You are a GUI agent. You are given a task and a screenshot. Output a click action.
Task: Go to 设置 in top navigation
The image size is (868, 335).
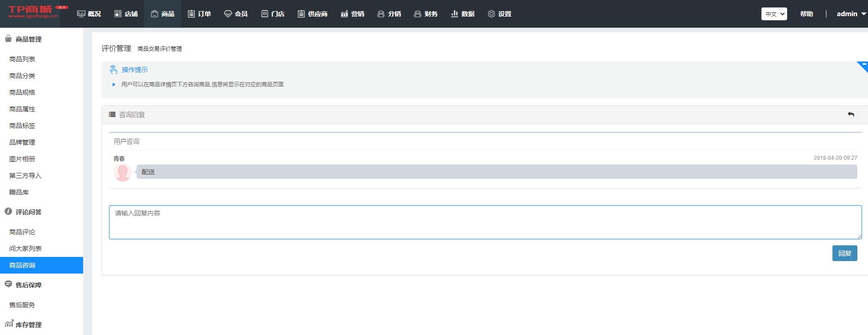tap(500, 14)
